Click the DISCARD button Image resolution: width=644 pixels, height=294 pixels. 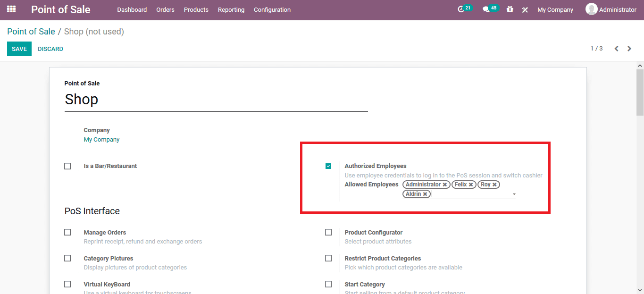point(50,49)
